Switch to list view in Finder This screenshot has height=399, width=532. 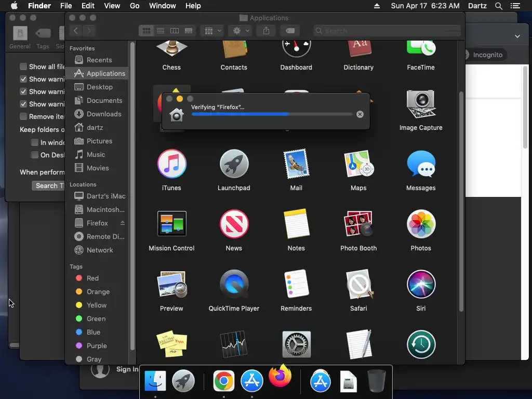coord(161,31)
